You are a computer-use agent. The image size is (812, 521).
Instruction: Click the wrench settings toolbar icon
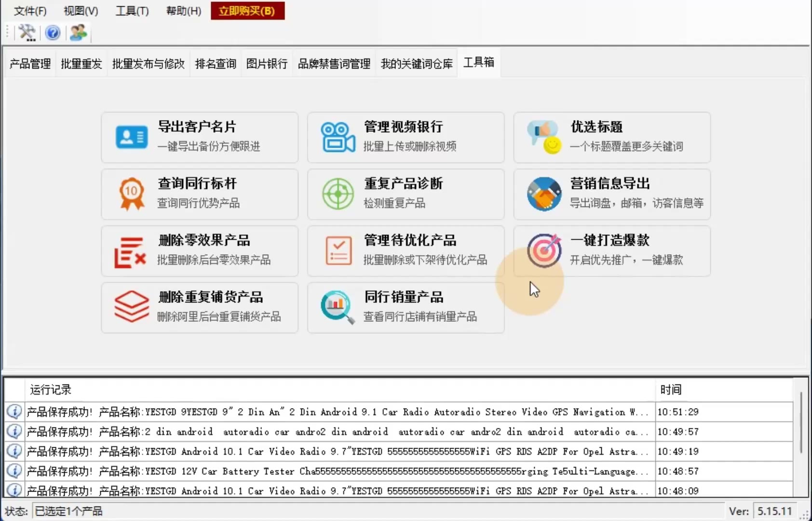coord(27,33)
